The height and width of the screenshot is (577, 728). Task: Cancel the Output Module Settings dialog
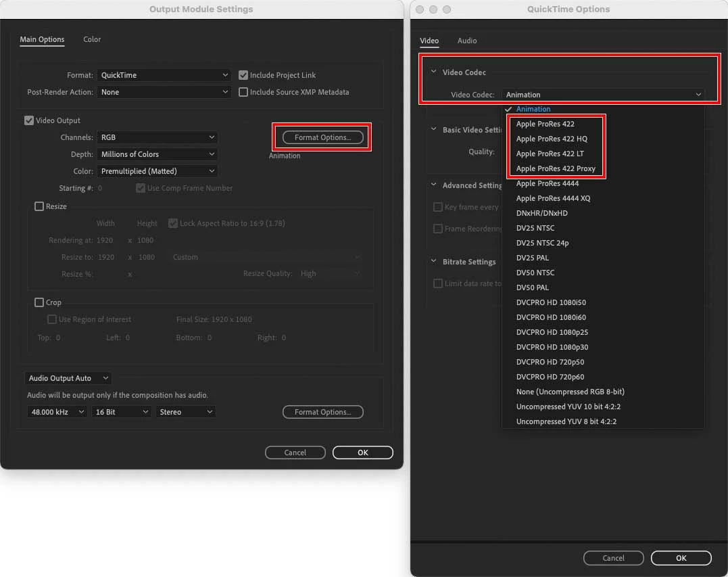coord(295,453)
